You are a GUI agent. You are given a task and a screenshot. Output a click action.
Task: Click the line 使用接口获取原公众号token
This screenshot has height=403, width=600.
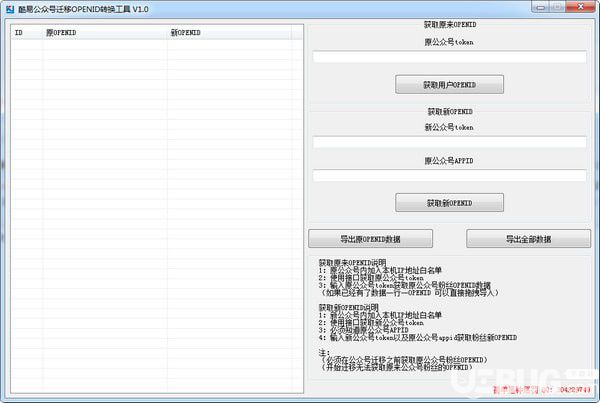[x=371, y=278]
